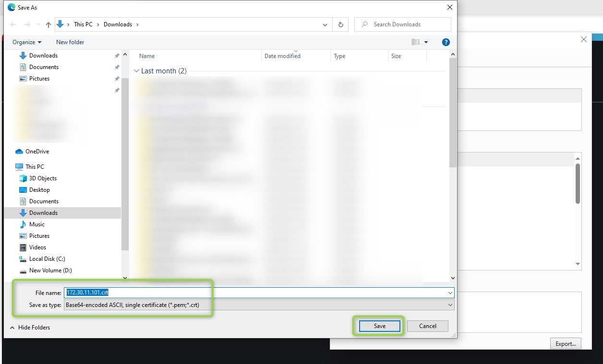Create a New folder

tap(70, 42)
